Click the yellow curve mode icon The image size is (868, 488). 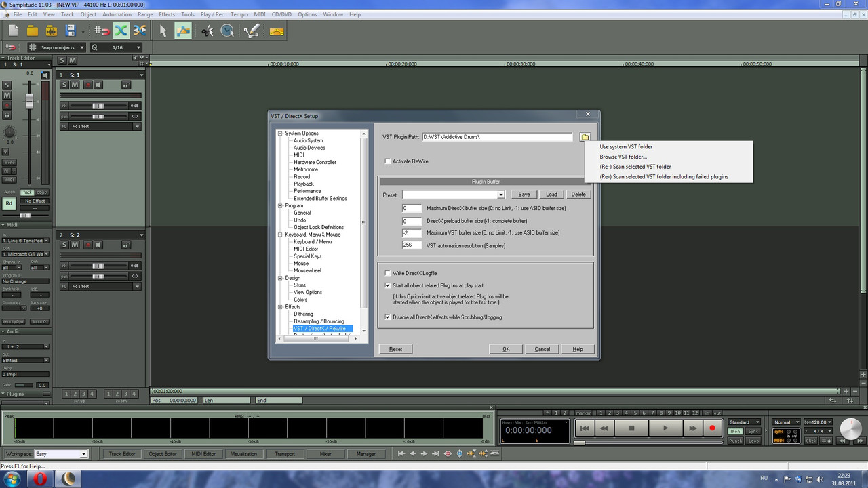[x=276, y=30]
